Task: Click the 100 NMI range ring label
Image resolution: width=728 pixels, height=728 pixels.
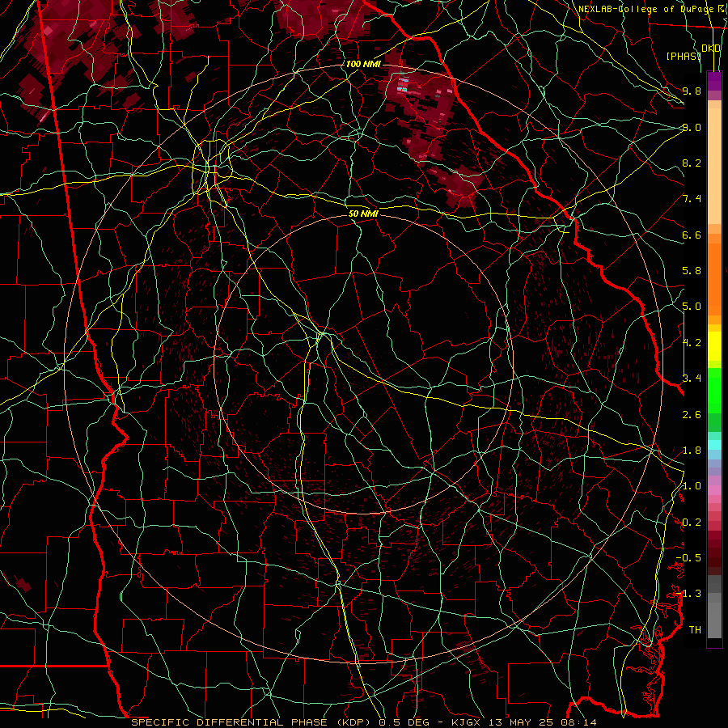Action: pos(362,64)
